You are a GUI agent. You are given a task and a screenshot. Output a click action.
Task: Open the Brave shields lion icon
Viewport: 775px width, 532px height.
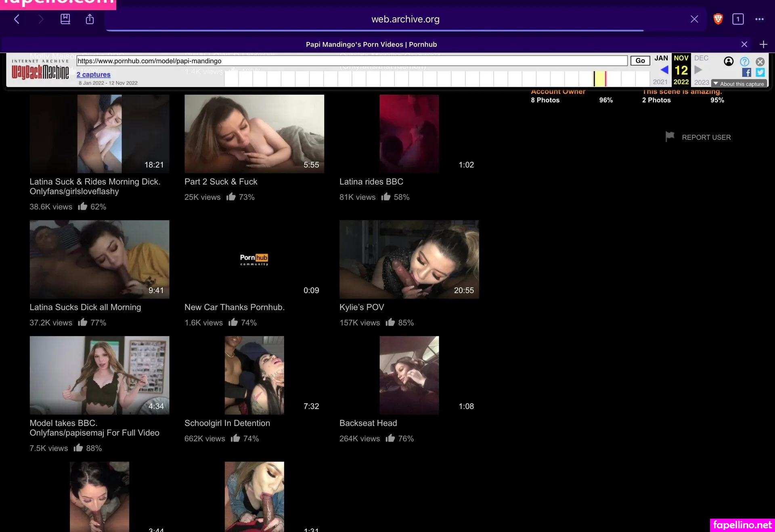[x=718, y=19]
